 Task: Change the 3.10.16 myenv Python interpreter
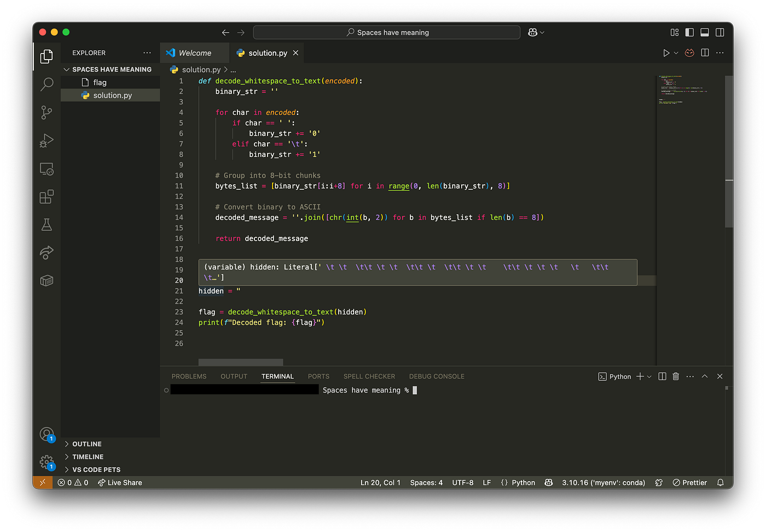(x=603, y=482)
